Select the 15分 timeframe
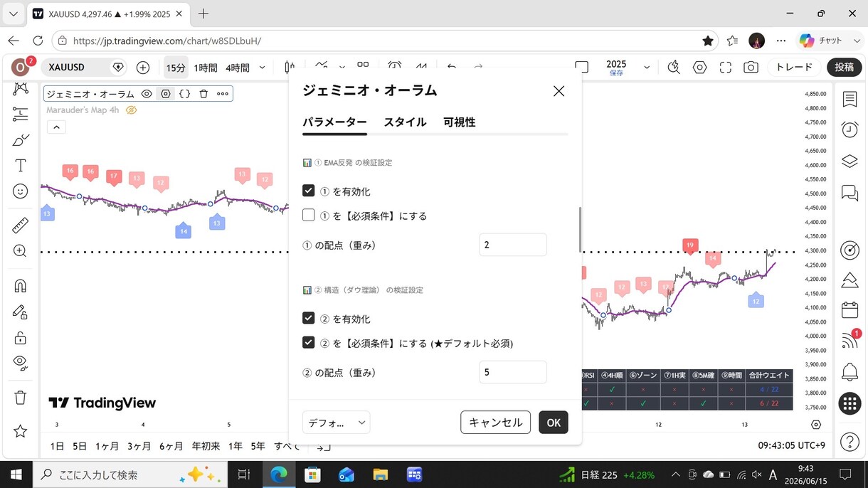Image resolution: width=868 pixels, height=488 pixels. pos(176,68)
